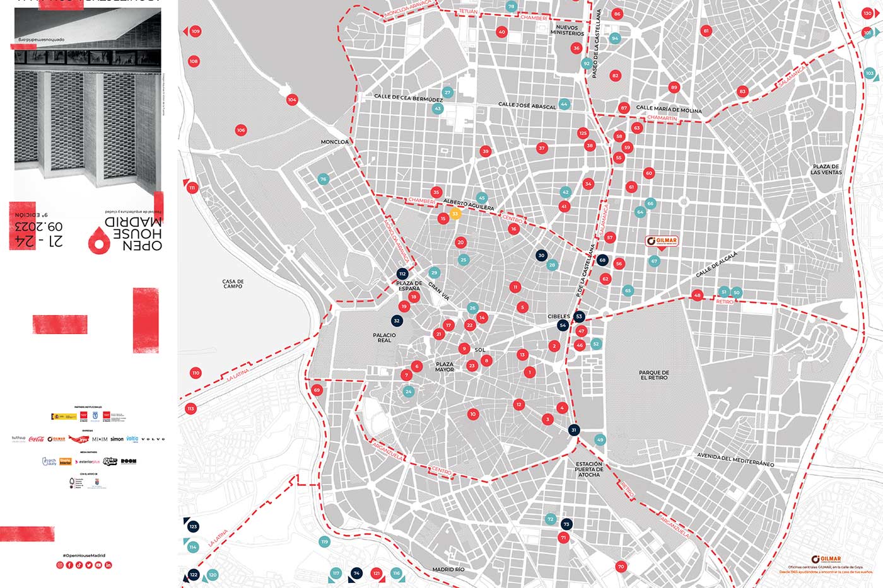883x588 pixels.
Task: Click the GILMAR label on the map
Action: coord(662,241)
